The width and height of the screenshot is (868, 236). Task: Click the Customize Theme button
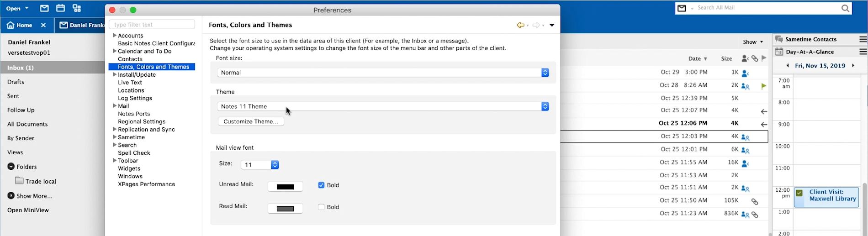tap(251, 121)
